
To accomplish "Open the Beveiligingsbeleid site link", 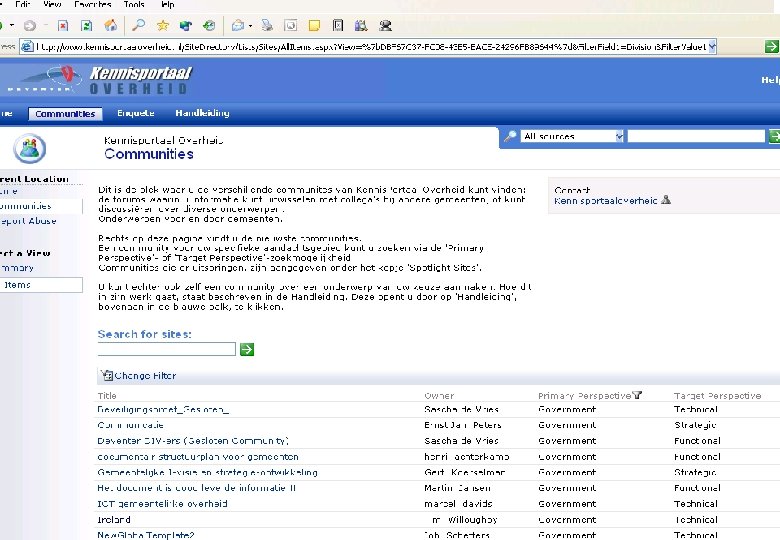I will tap(163, 410).
